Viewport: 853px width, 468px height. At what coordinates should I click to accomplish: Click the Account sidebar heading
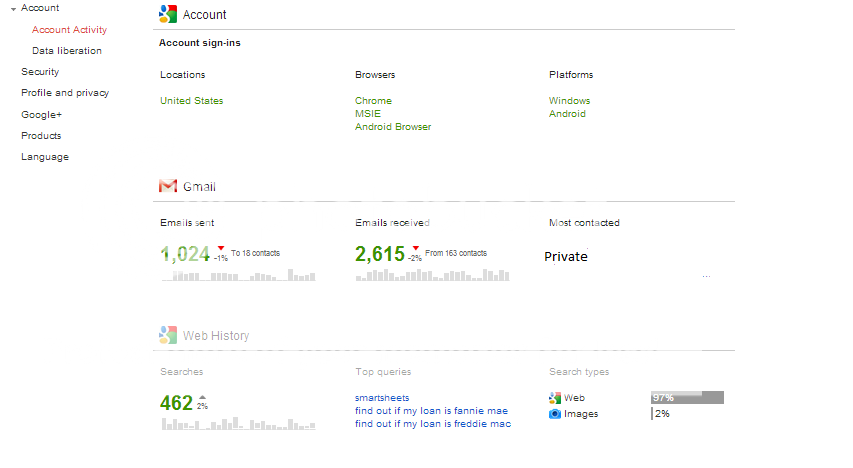pos(40,8)
